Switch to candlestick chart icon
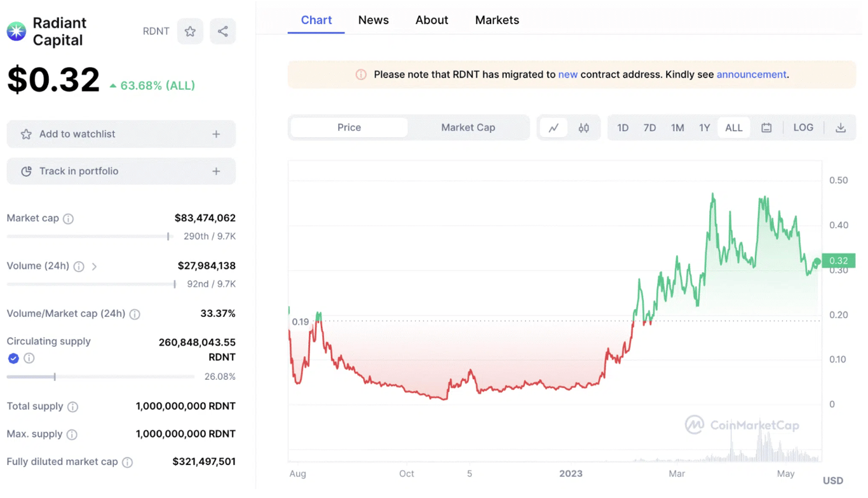The width and height of the screenshot is (868, 498). tap(583, 128)
